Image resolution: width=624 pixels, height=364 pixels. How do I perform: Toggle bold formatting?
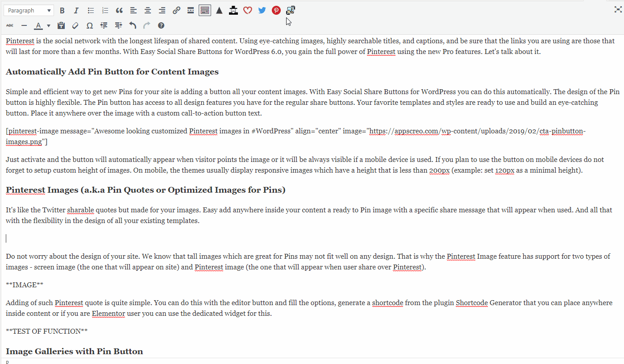tap(62, 10)
